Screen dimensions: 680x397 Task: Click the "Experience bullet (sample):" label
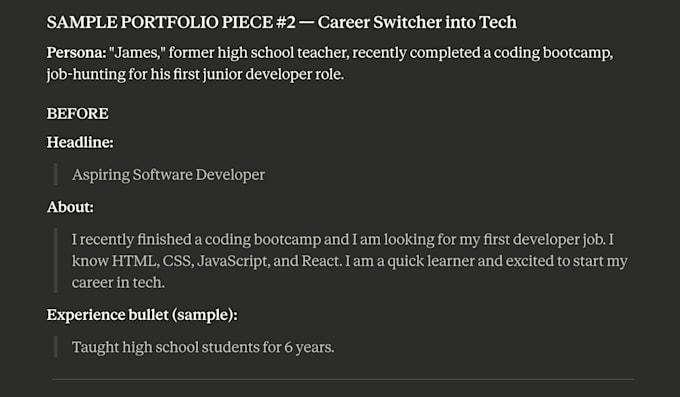pyautogui.click(x=142, y=315)
